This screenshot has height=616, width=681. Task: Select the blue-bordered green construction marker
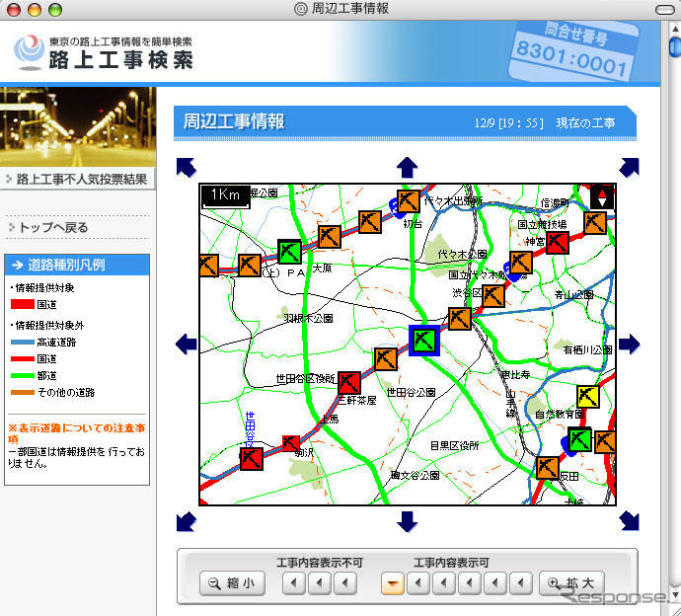(424, 341)
